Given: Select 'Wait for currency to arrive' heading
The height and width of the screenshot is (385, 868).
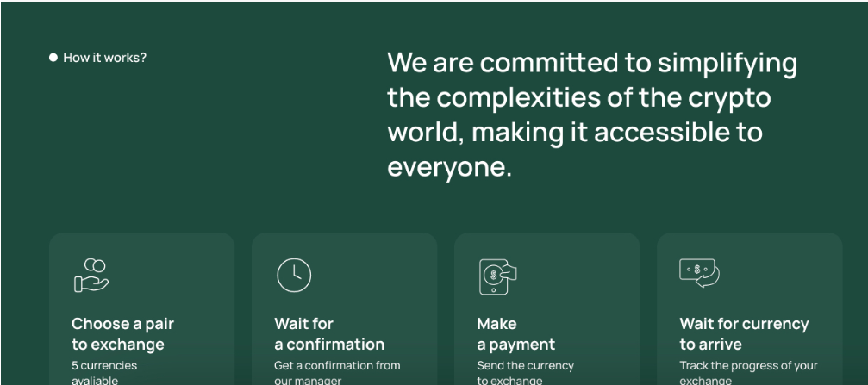Looking at the screenshot, I should tap(744, 334).
